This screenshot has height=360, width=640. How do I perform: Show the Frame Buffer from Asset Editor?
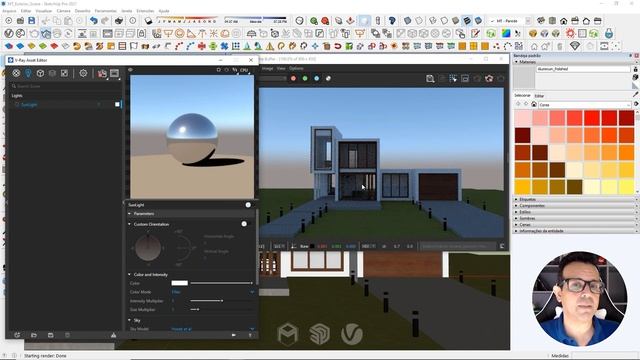tap(114, 73)
